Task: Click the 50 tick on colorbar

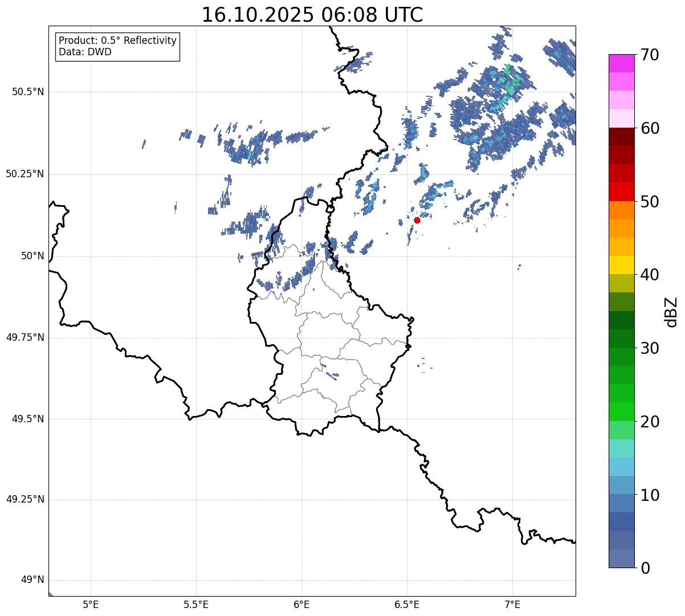Action: coord(649,202)
